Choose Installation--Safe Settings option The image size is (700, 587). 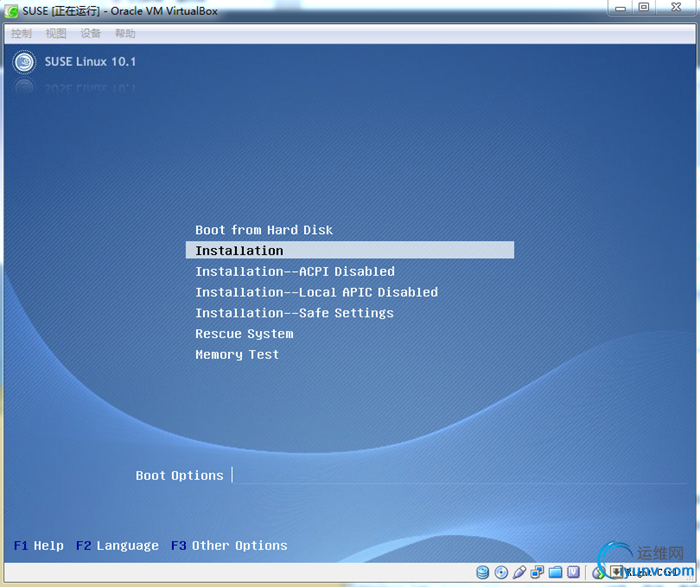tap(295, 313)
